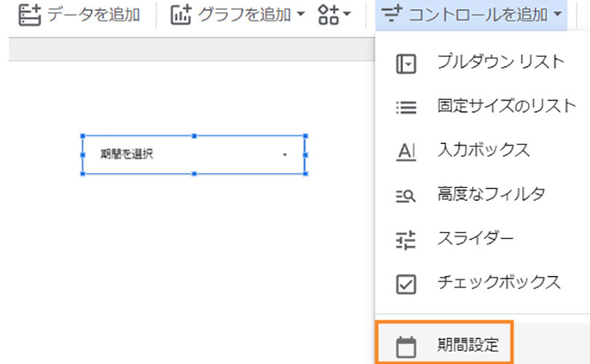Click the チェックボックス checkmark icon
The width and height of the screenshot is (590, 364).
(x=406, y=283)
